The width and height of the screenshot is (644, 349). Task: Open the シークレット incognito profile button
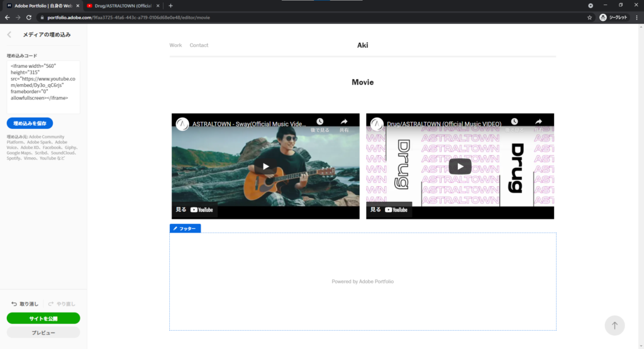pos(614,18)
